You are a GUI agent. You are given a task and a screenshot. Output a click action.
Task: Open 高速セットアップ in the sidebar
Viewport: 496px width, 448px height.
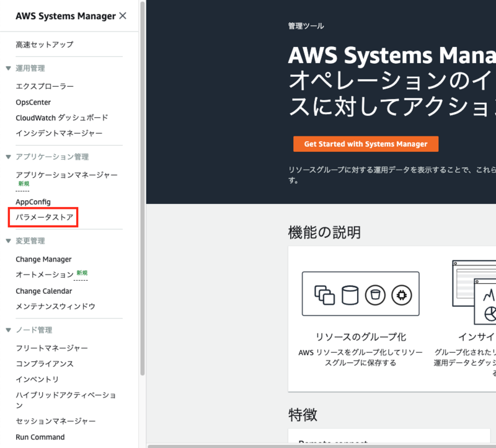coord(45,45)
